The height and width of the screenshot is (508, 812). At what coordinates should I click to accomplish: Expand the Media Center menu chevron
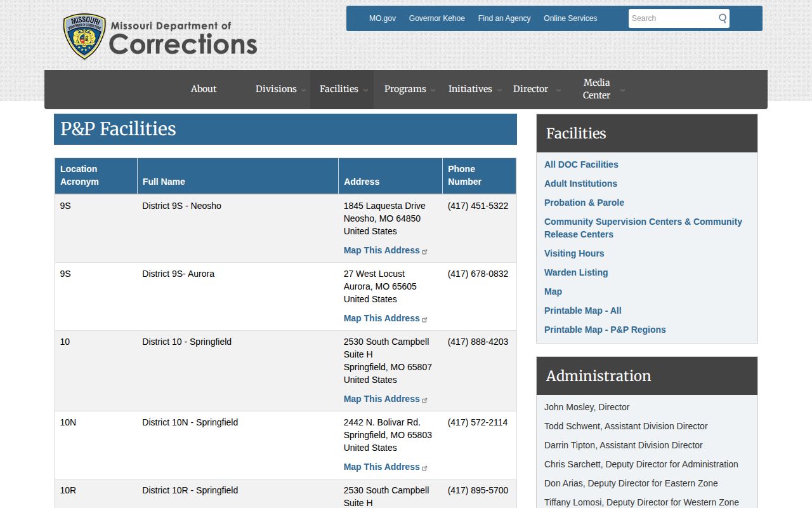pyautogui.click(x=622, y=90)
